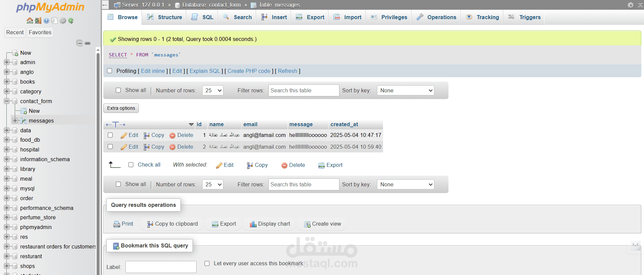Screen dimensions: 644x275
Task: Go to the Insert tab
Action: [274, 17]
